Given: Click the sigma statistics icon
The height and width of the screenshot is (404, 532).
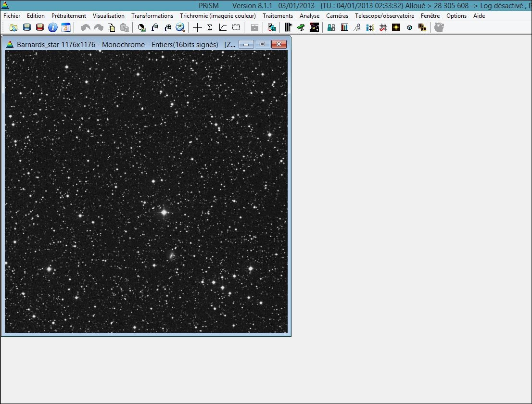Looking at the screenshot, I should (210, 27).
